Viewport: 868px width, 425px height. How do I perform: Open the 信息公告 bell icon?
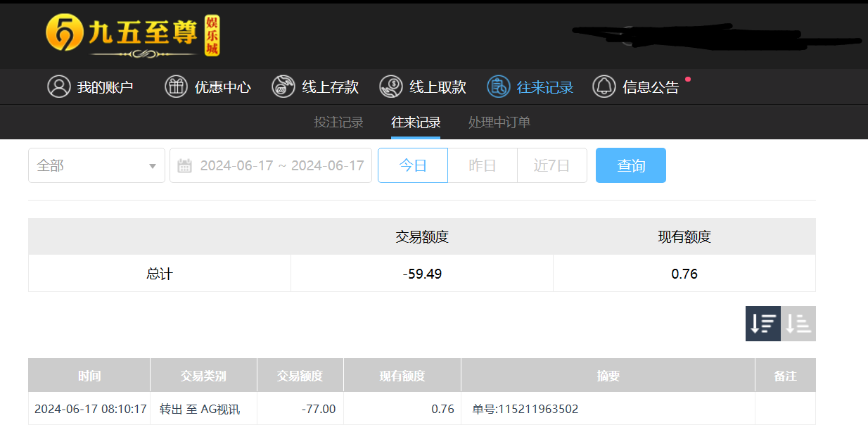[604, 87]
